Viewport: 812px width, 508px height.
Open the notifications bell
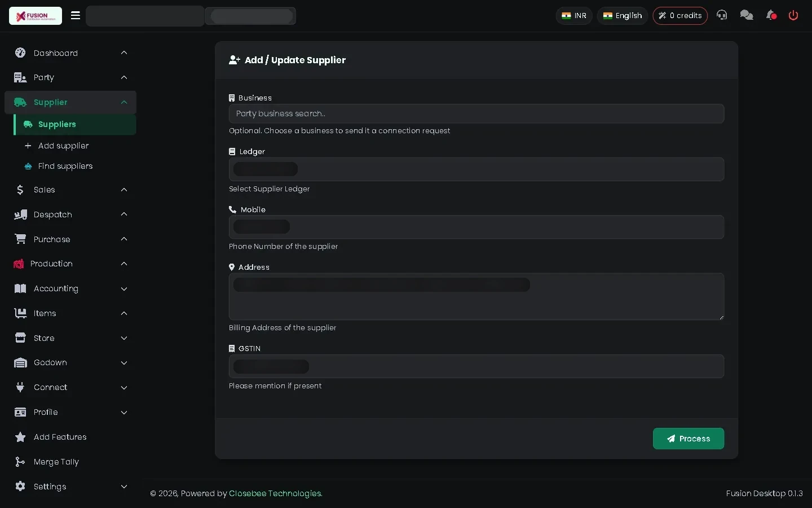coord(771,15)
